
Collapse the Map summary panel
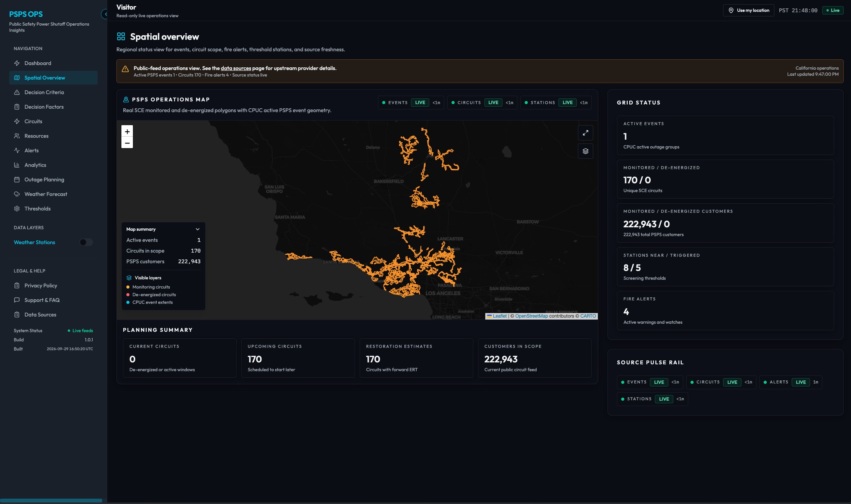tap(198, 229)
